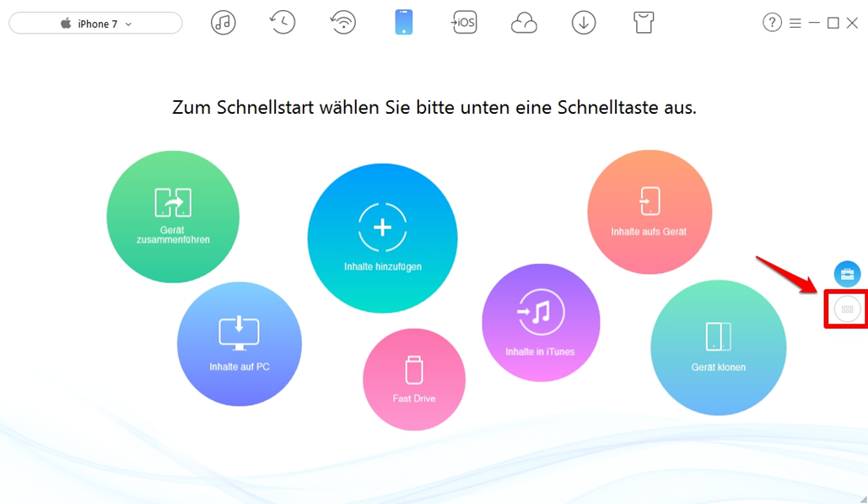The height and width of the screenshot is (504, 868).
Task: Switch to the grid category view icon
Action: pyautogui.click(x=847, y=309)
